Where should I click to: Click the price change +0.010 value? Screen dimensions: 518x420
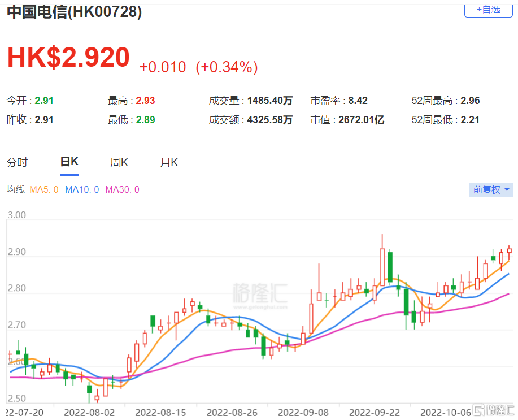click(x=163, y=67)
